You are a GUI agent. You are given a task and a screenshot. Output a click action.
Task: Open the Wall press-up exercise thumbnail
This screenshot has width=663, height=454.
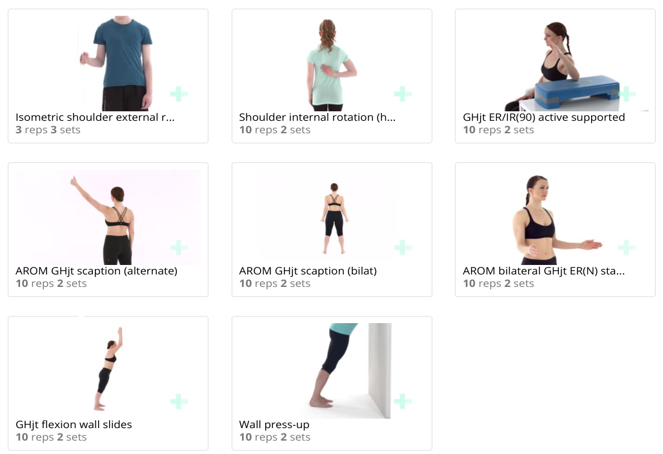349,371
